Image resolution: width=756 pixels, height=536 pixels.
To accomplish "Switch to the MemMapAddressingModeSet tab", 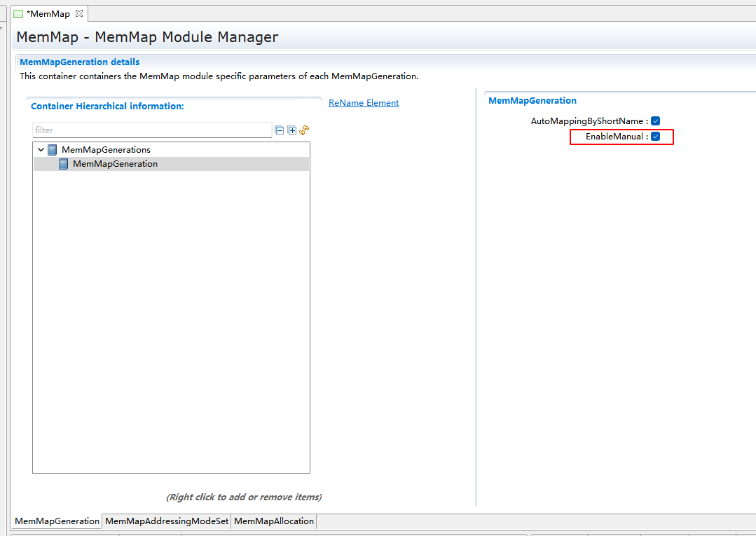I will click(167, 521).
